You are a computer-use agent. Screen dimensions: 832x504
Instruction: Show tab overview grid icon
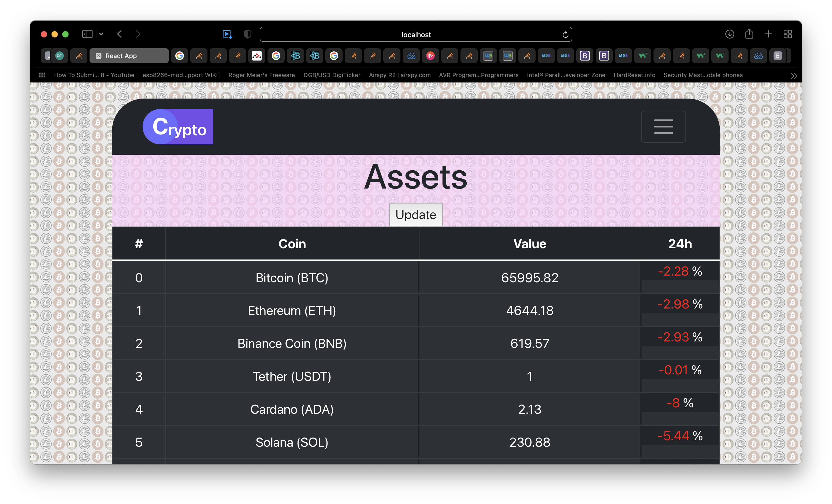pos(788,34)
